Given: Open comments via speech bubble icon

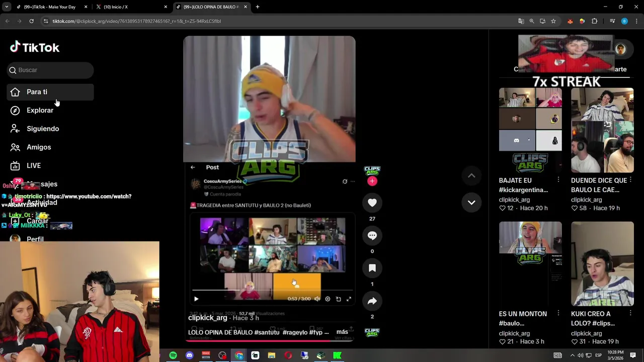Looking at the screenshot, I should (372, 235).
